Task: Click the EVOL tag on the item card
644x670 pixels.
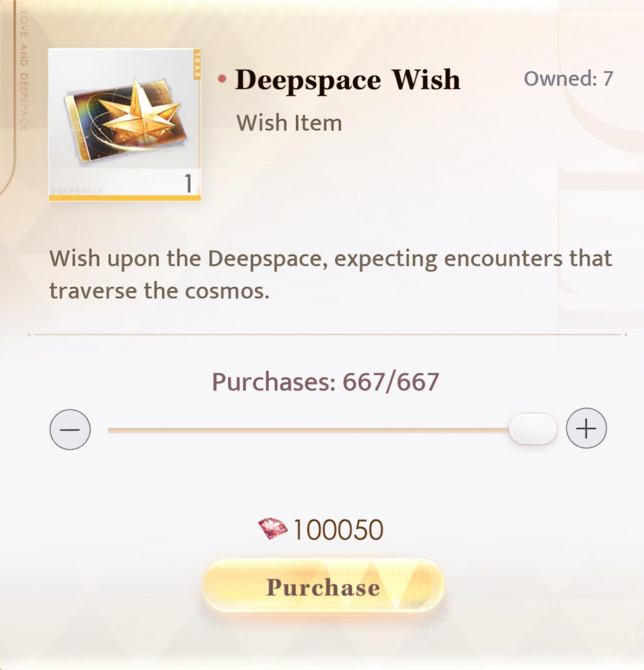Action: (197, 64)
